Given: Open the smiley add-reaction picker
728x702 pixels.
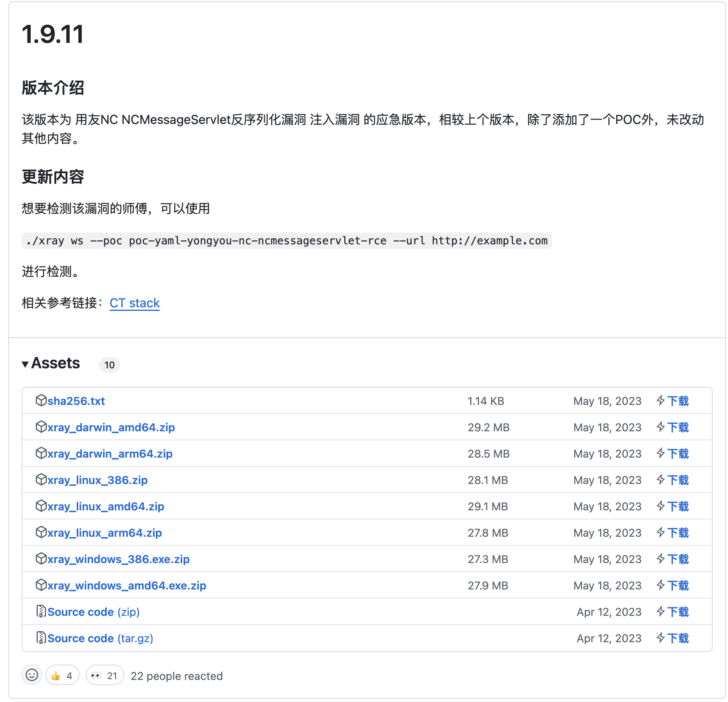Looking at the screenshot, I should pos(32,675).
